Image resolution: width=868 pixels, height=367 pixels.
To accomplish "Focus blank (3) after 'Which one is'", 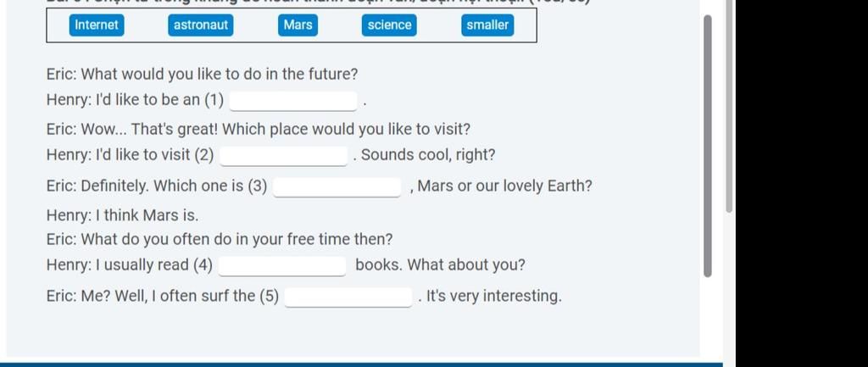I will (x=337, y=187).
